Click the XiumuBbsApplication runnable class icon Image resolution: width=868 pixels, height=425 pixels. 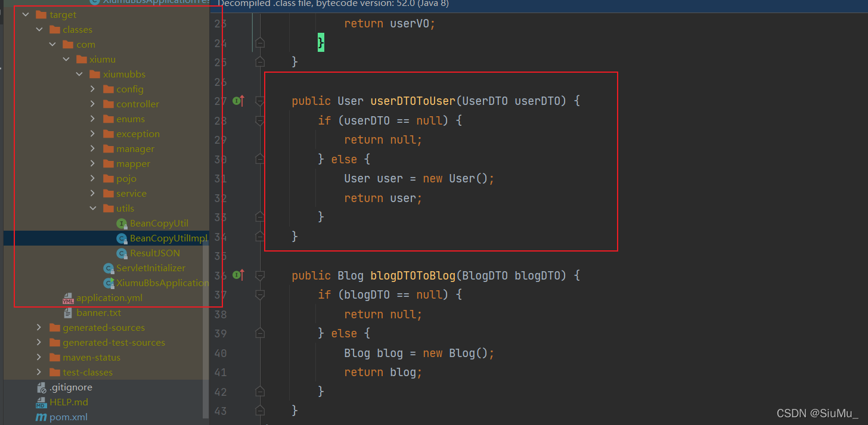[x=108, y=283]
